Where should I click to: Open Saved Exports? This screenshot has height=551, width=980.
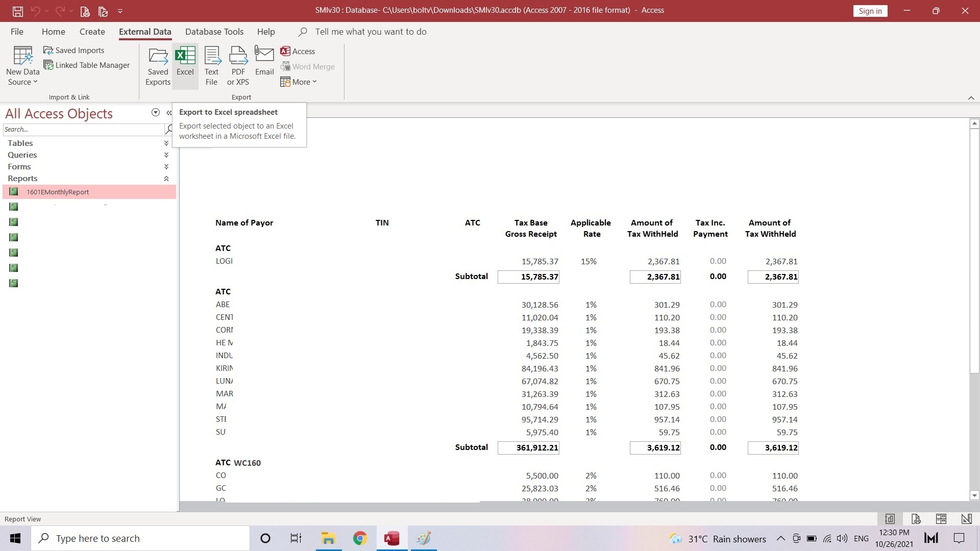158,66
